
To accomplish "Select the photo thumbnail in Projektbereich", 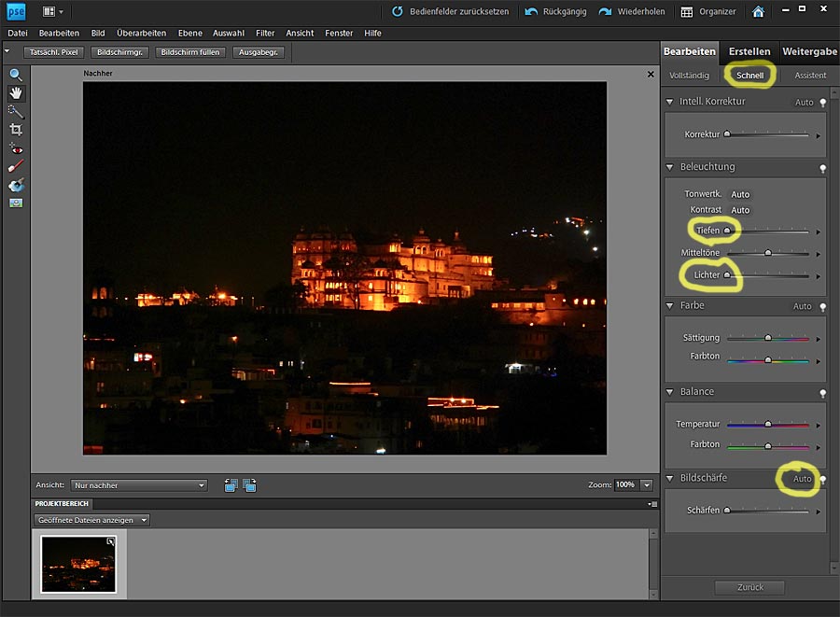I will point(78,564).
